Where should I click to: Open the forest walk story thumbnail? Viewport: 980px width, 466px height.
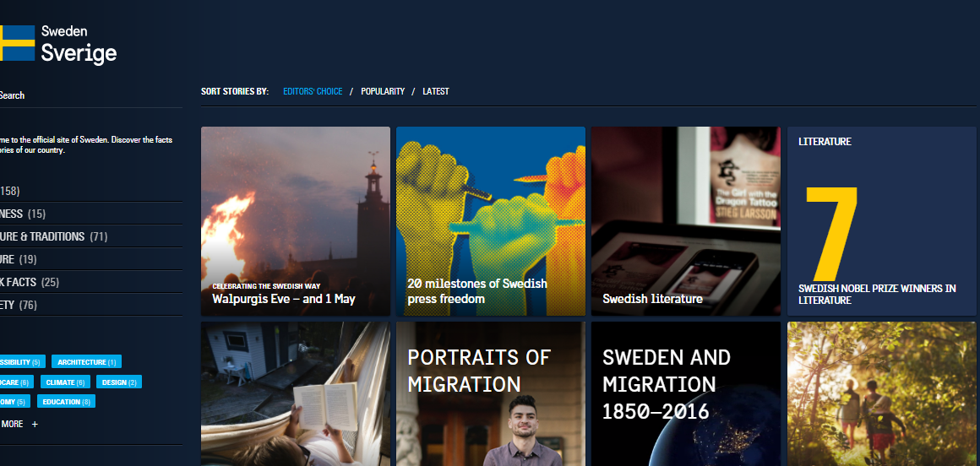[881, 393]
